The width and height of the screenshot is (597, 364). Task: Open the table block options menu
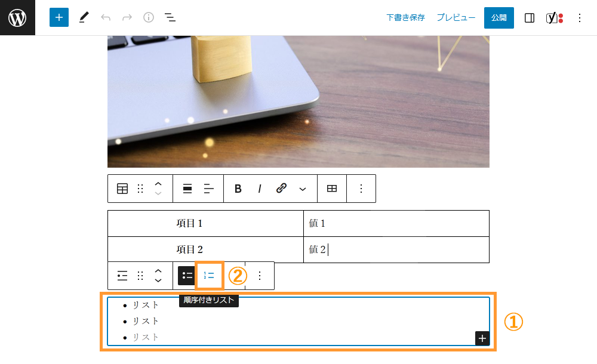coord(361,188)
